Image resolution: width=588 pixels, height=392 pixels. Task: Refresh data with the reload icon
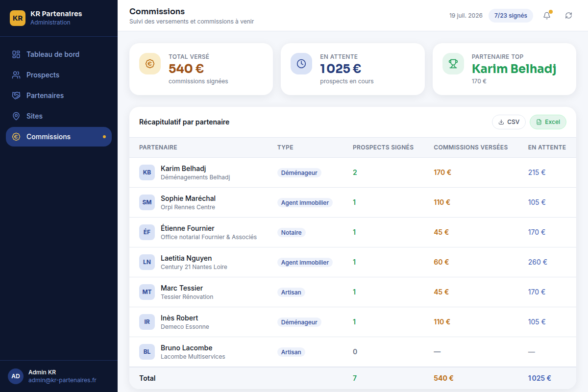pyautogui.click(x=568, y=16)
